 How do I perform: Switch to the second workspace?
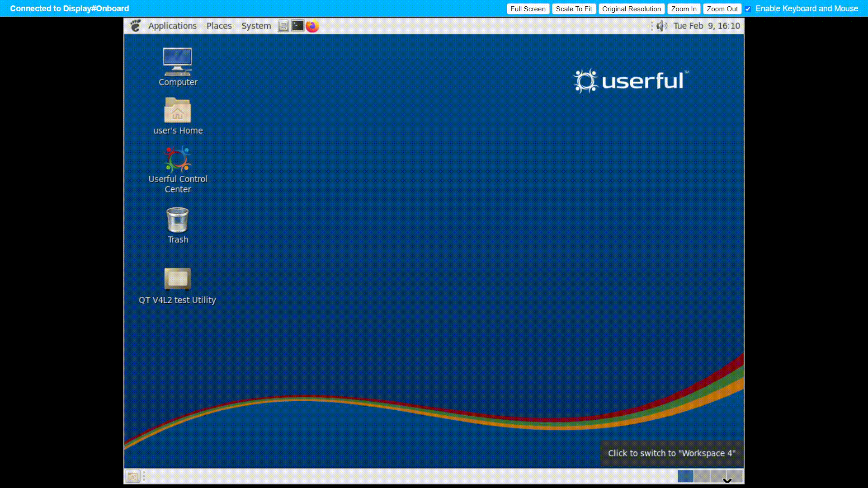coord(702,476)
